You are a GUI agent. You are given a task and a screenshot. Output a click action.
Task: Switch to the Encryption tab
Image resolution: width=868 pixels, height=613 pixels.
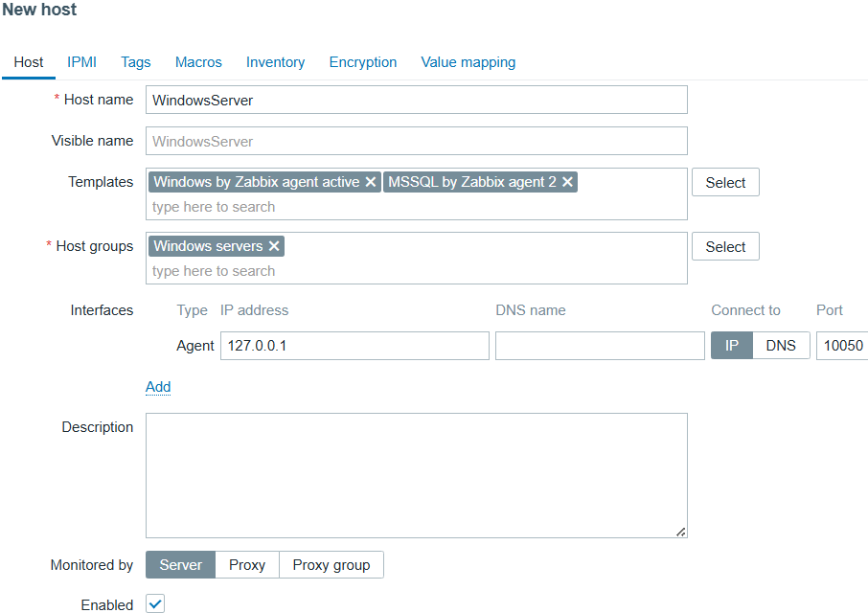pyautogui.click(x=363, y=62)
